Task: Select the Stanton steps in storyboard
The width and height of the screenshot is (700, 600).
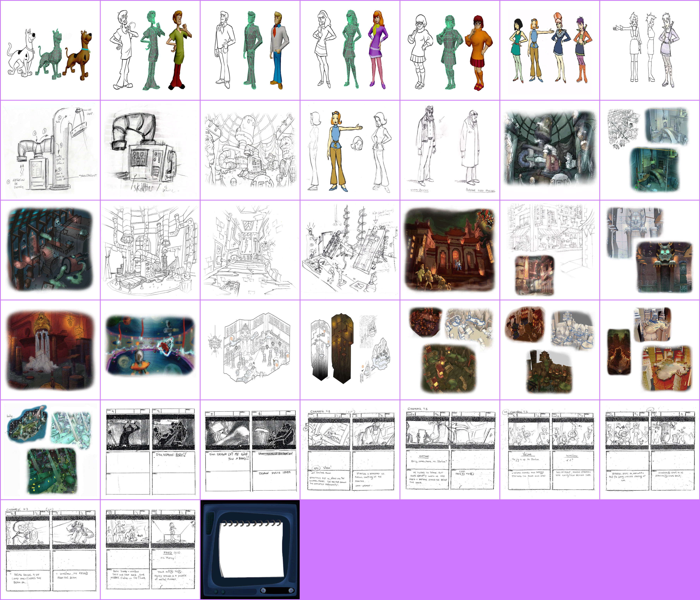Action: 650,450
